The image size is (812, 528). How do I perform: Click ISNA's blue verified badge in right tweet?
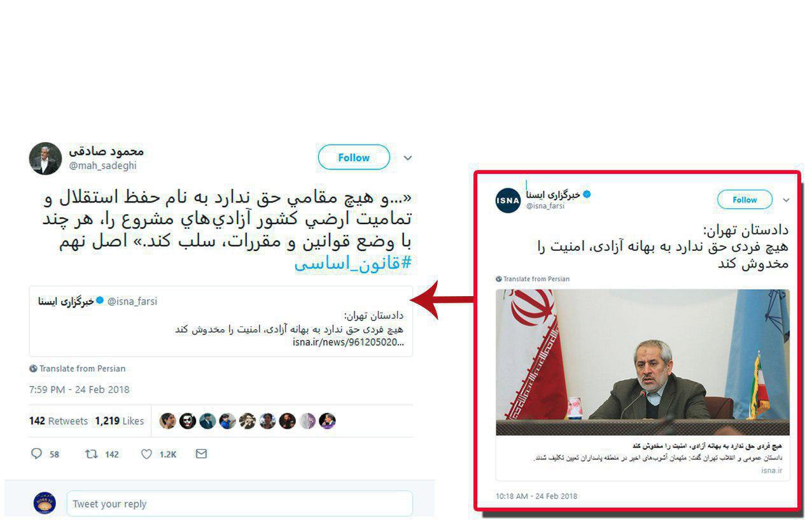pos(587,194)
